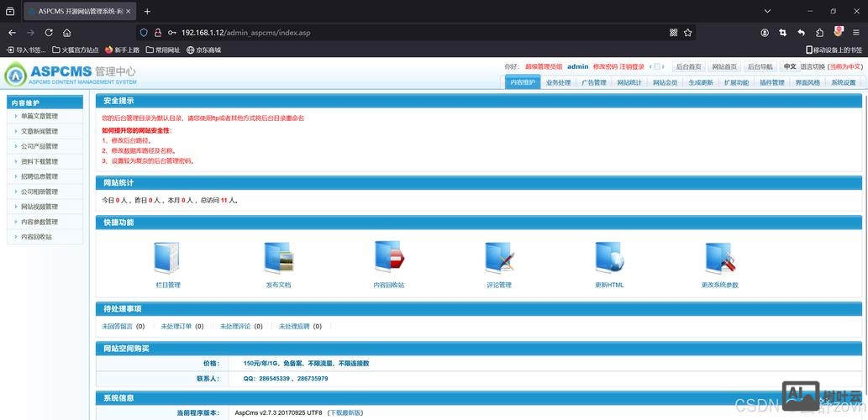Toggle the sidebar width switch next to 注销登录
868x420 pixels.
tap(656, 66)
